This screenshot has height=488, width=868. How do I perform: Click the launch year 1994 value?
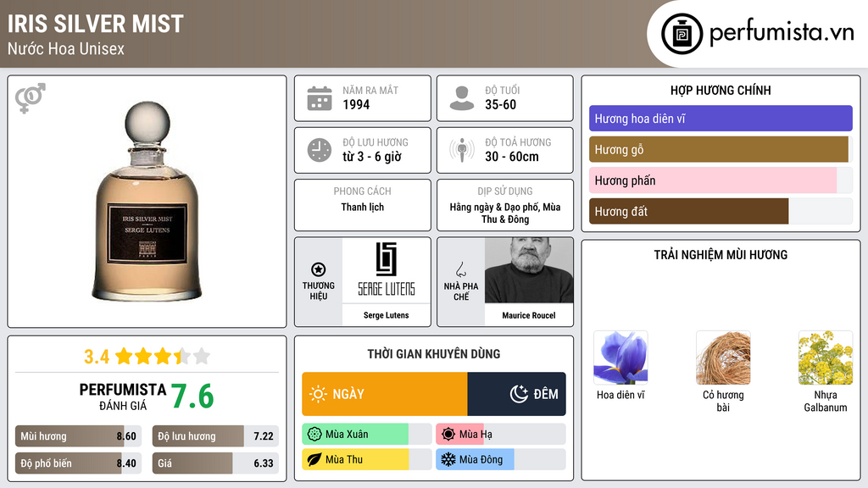pos(356,104)
